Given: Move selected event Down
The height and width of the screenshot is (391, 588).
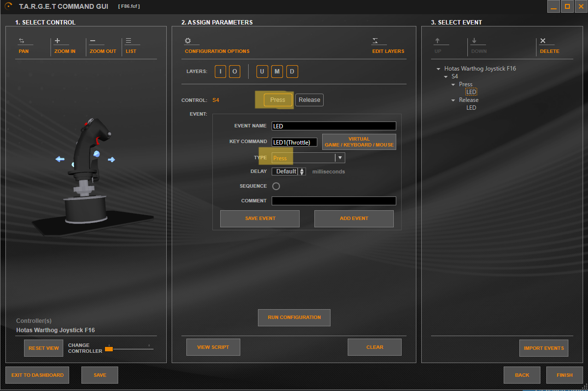Looking at the screenshot, I should pyautogui.click(x=479, y=46).
